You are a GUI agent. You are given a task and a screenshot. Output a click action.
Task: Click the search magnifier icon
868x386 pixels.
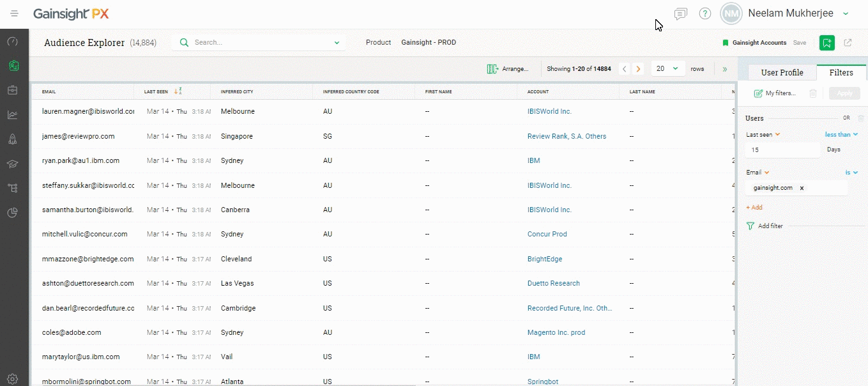click(x=184, y=43)
